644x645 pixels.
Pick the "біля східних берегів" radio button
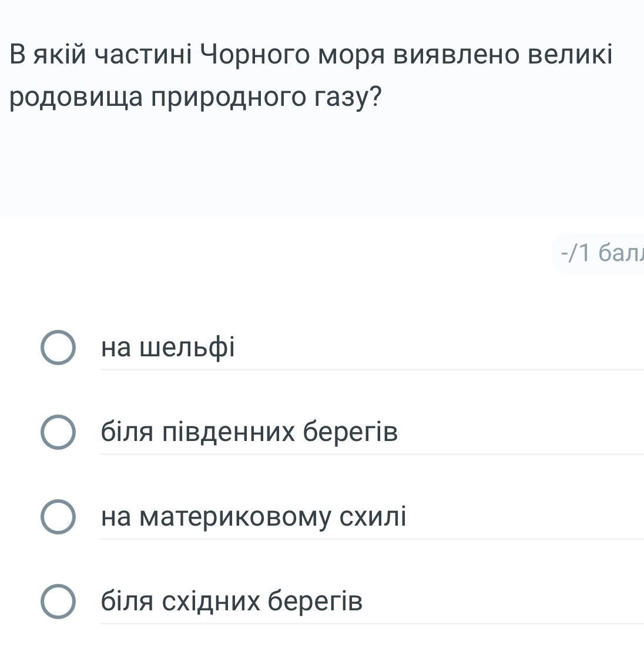(58, 601)
